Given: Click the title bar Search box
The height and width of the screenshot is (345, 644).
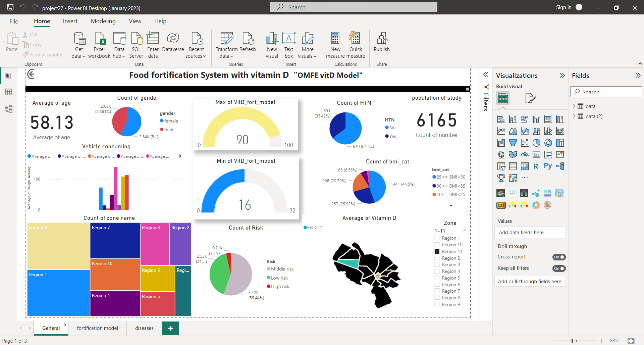Looking at the screenshot, I should (354, 7).
